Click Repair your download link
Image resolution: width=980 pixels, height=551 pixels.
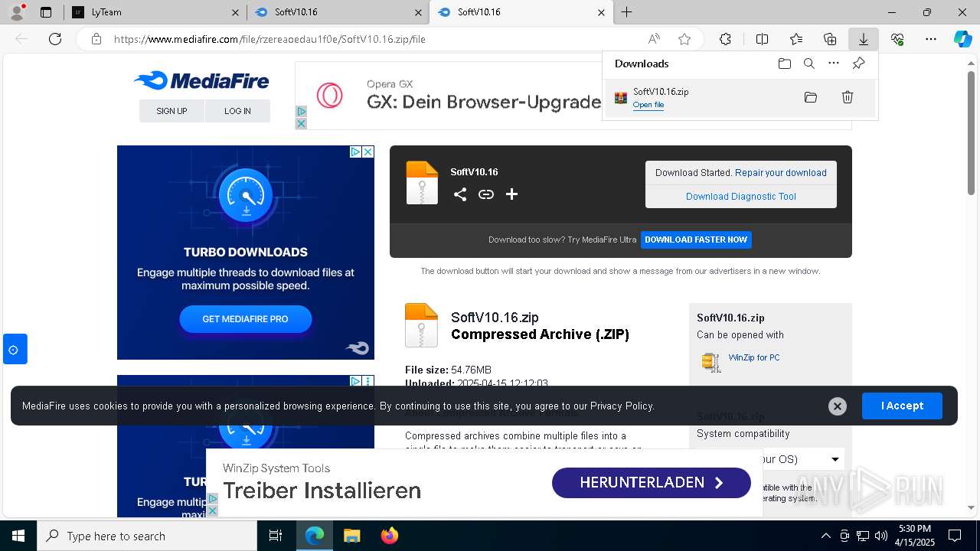coord(780,173)
